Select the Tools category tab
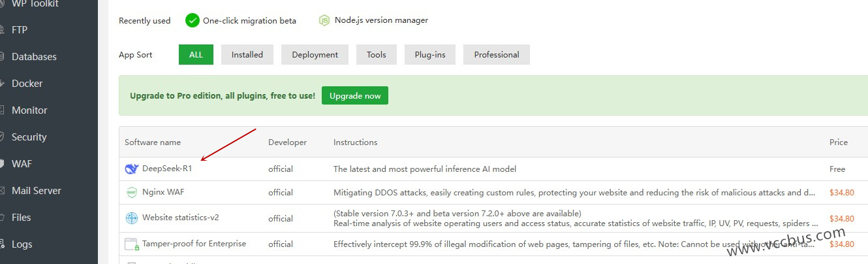Image resolution: width=868 pixels, height=264 pixels. tap(376, 55)
